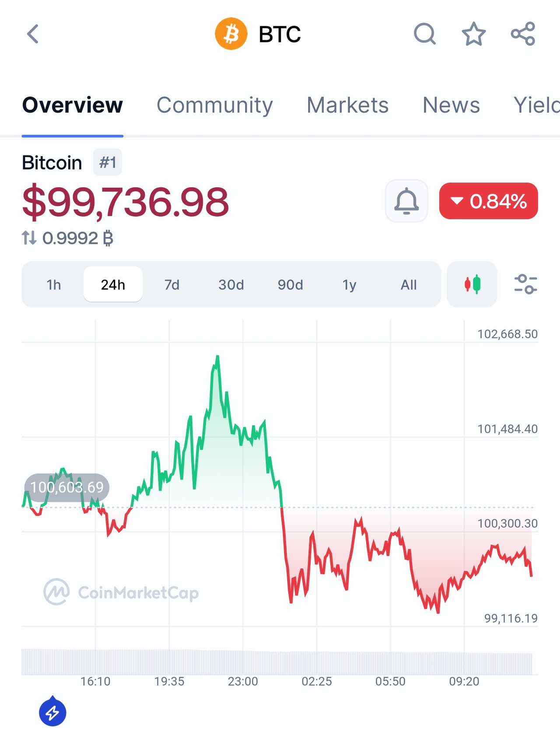Open chart settings sliders icon
Screen dimensions: 560x732
tap(525, 284)
